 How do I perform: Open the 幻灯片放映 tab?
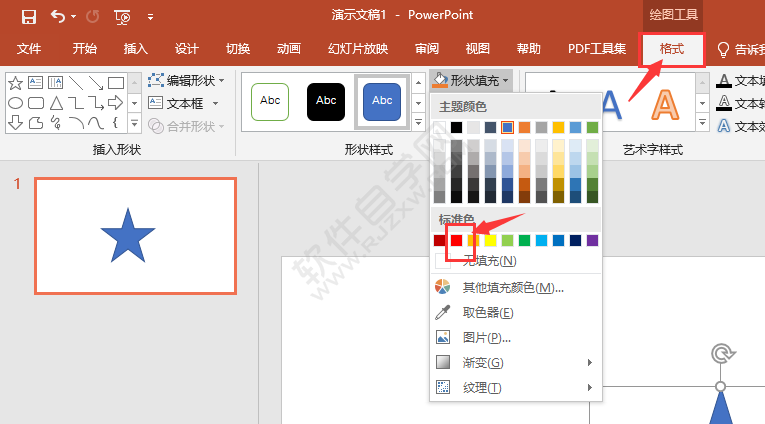[358, 49]
